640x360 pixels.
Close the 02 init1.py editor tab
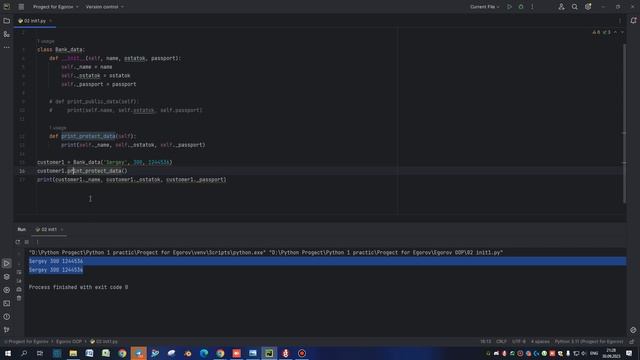[x=51, y=21]
